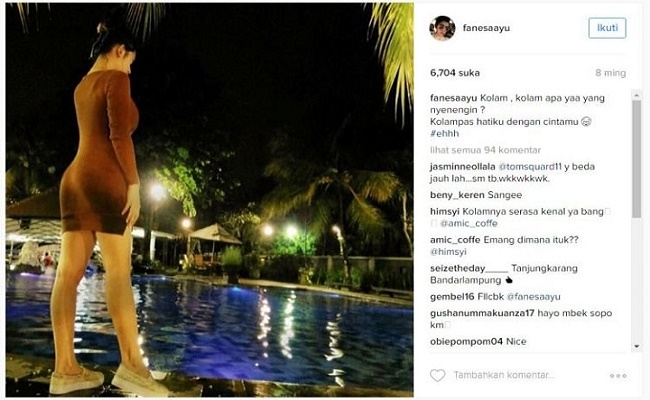Open the @amic_coffe mention link

pos(468,223)
